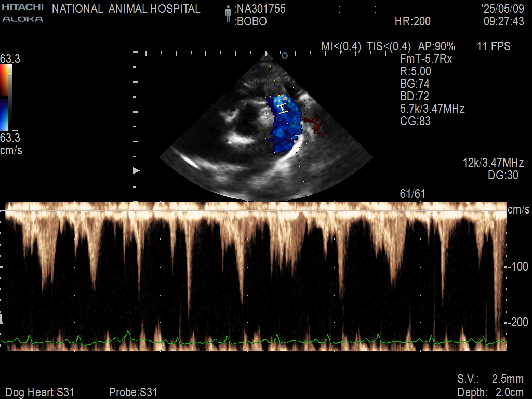Click the patient silhouette icon
The image size is (532, 399).
click(x=228, y=15)
